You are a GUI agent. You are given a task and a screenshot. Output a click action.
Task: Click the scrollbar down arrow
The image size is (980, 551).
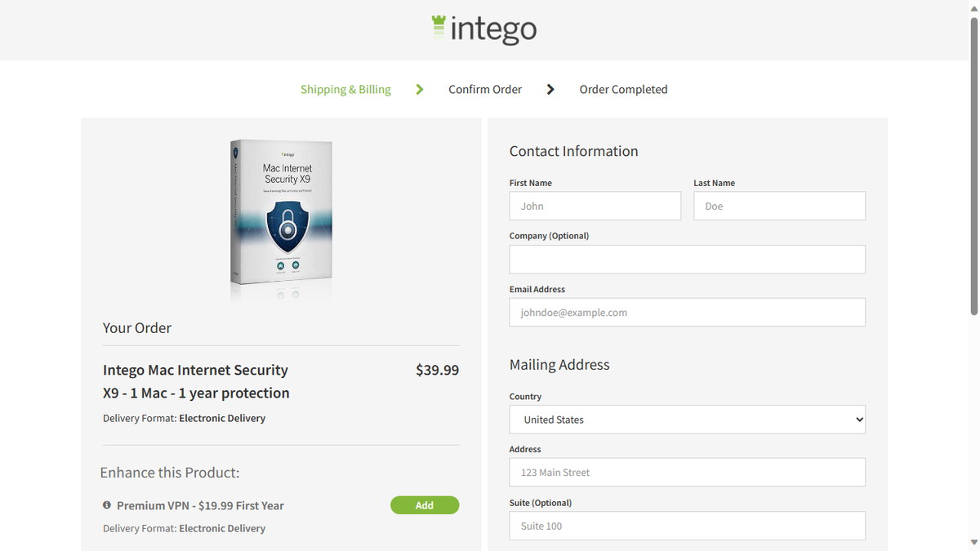click(974, 544)
